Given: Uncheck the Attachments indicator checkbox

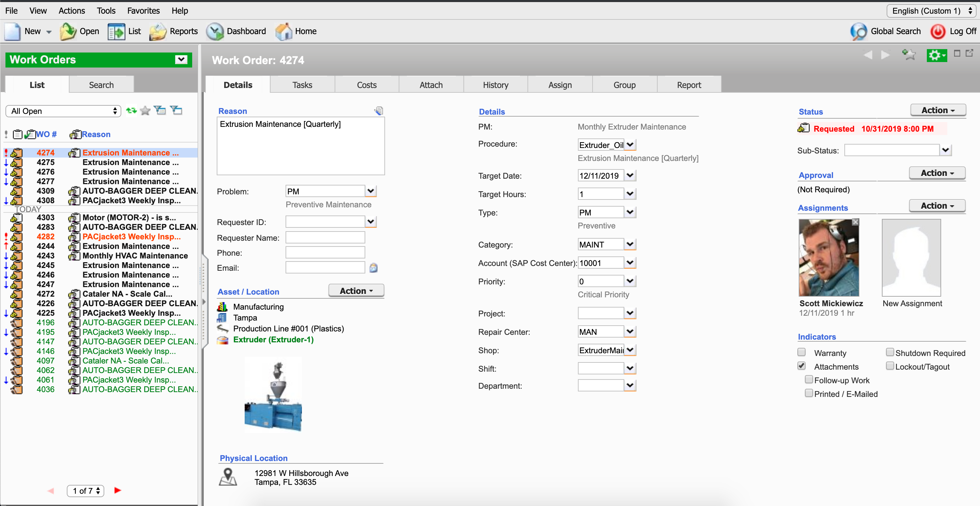Looking at the screenshot, I should click(x=801, y=366).
